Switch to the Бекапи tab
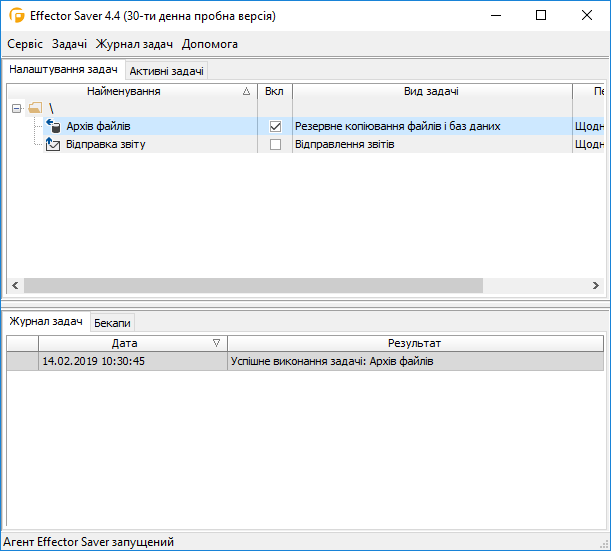611x551 pixels. click(x=112, y=323)
